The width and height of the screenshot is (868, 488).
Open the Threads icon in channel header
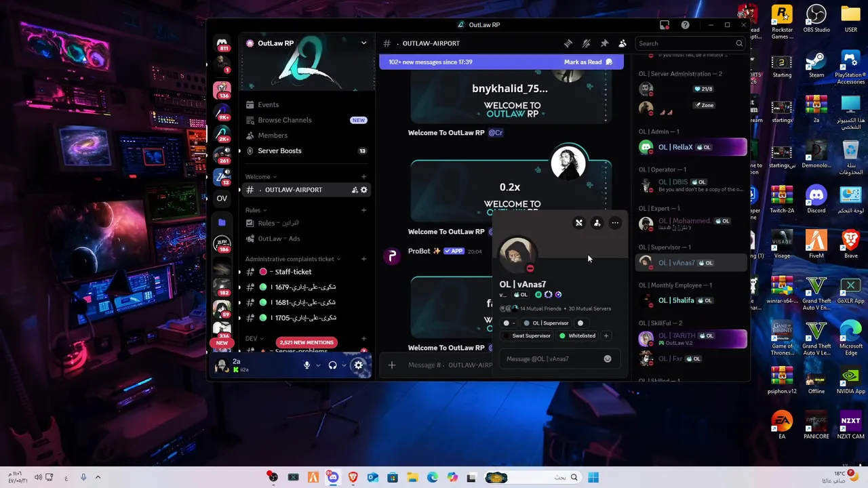coord(568,43)
